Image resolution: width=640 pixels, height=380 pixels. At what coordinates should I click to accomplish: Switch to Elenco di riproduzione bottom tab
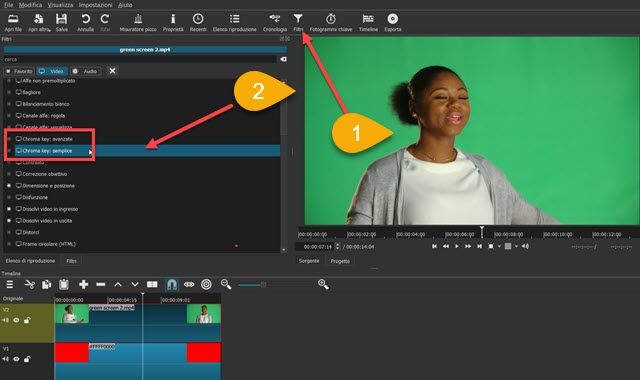[30, 261]
